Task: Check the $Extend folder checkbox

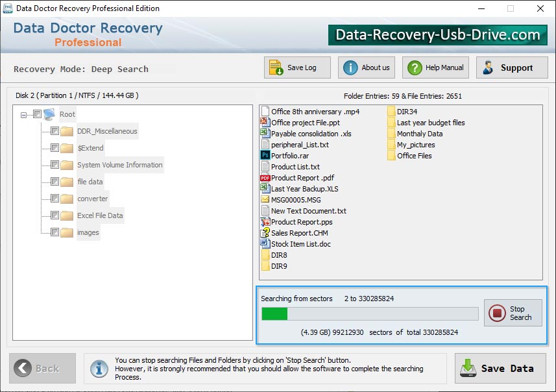Action: point(54,147)
